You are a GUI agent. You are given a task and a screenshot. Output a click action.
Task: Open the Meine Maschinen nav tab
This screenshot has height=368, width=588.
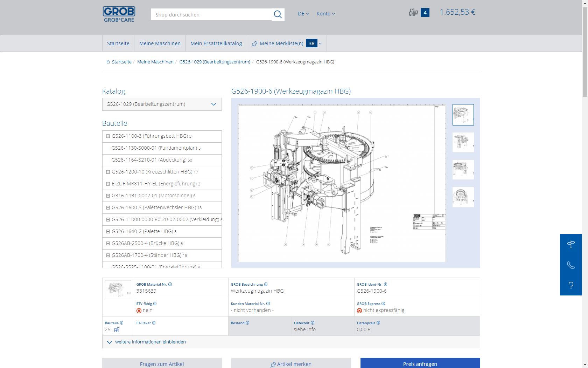tap(160, 43)
